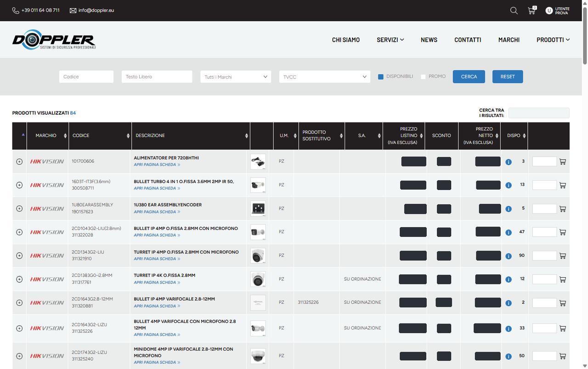The height and width of the screenshot is (369, 588).
Task: Open the Tutti i Marchi brand dropdown
Action: tap(236, 77)
